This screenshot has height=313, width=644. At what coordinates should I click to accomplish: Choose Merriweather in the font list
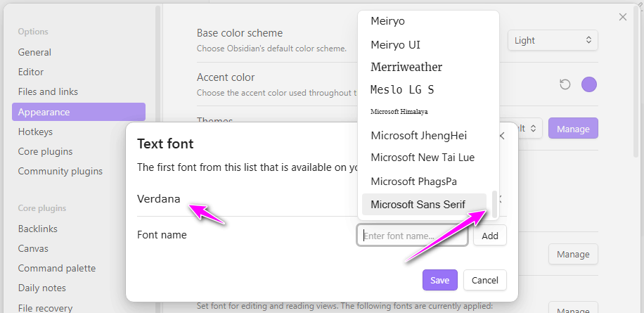[x=406, y=67]
